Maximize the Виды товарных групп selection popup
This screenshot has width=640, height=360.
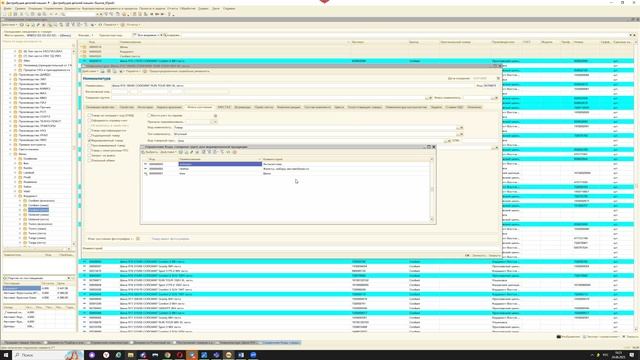click(429, 147)
